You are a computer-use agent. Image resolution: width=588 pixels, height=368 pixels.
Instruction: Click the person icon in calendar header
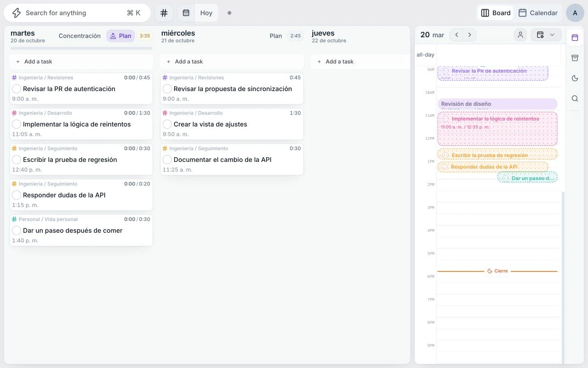[520, 34]
